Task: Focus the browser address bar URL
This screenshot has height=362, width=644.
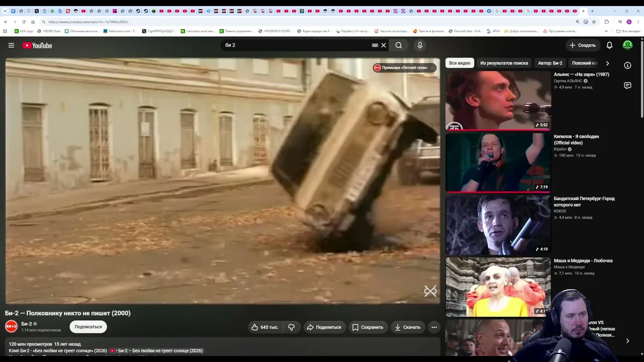Action: pyautogui.click(x=89, y=22)
